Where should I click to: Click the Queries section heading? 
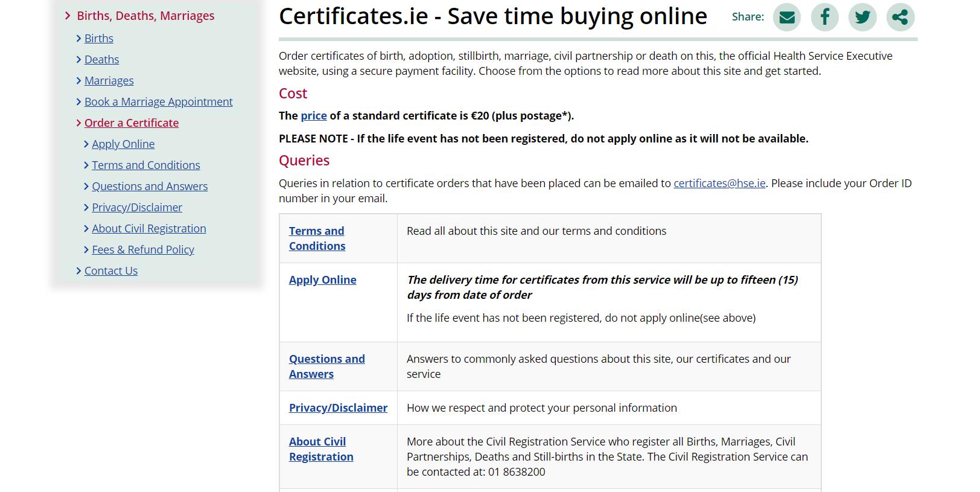coord(304,160)
